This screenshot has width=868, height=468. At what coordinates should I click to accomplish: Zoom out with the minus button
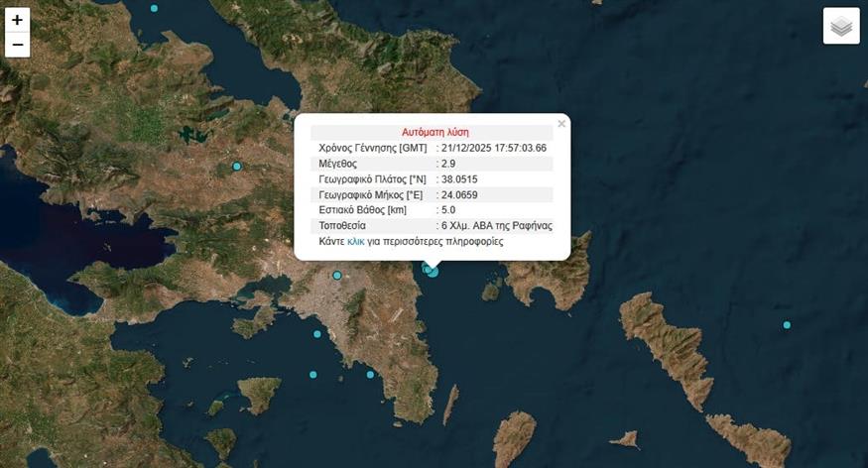point(17,45)
